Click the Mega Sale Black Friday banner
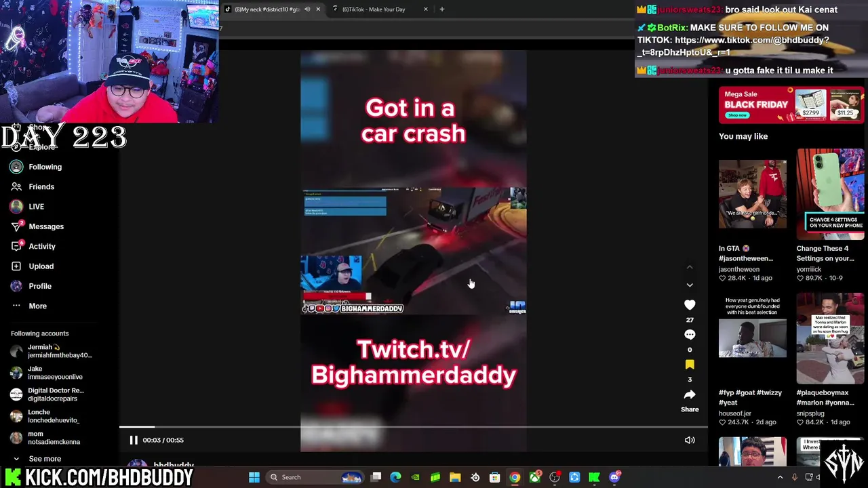868x488 pixels. click(x=791, y=104)
